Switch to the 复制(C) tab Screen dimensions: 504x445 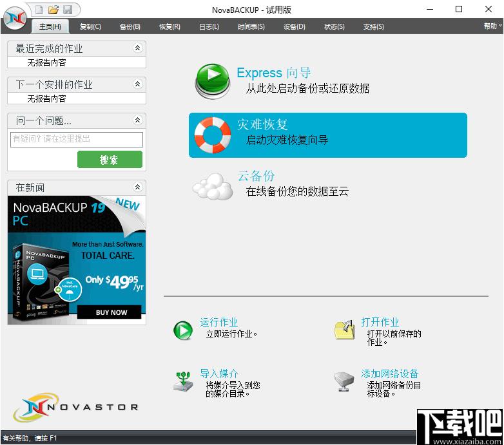click(90, 26)
